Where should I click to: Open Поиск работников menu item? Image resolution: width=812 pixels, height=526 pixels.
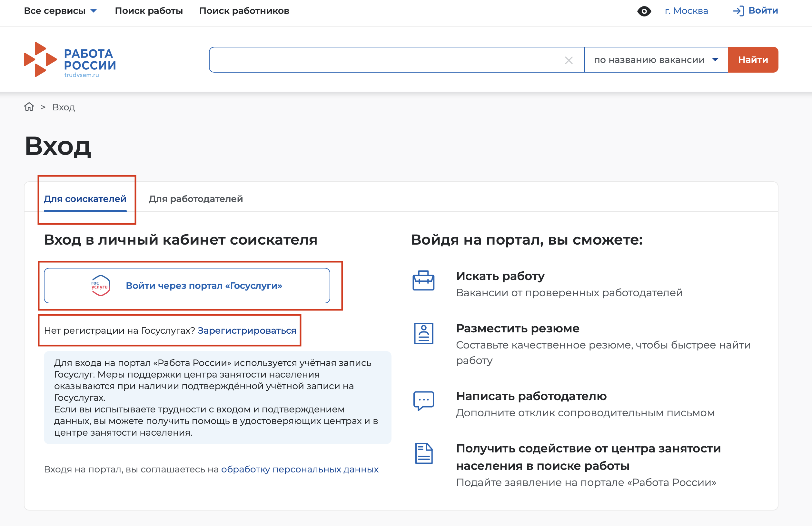pyautogui.click(x=244, y=11)
